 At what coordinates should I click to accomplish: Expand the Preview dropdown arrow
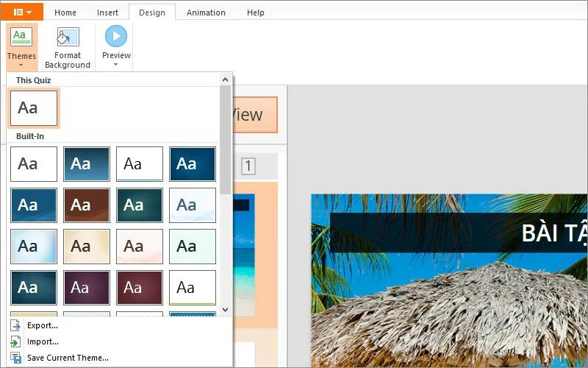116,65
